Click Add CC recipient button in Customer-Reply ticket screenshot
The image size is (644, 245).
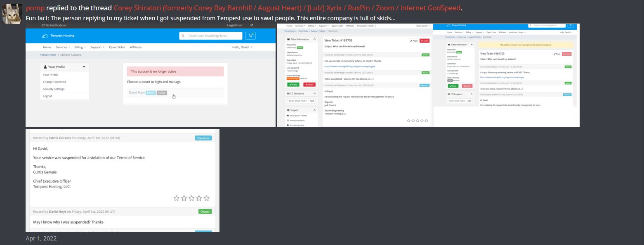coord(312,101)
